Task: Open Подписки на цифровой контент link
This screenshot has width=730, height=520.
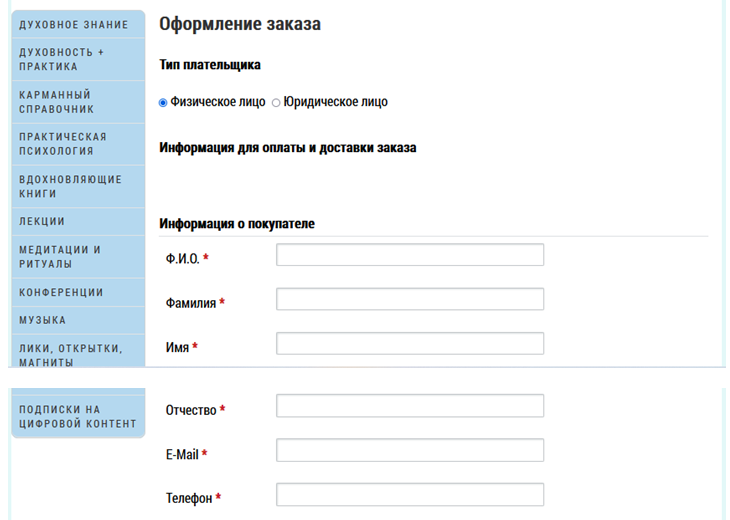Action: 78,416
